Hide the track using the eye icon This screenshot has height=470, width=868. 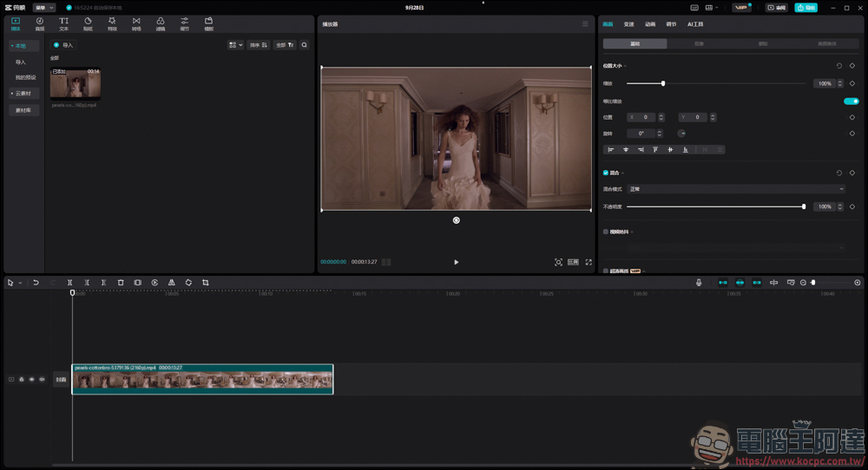coord(31,379)
